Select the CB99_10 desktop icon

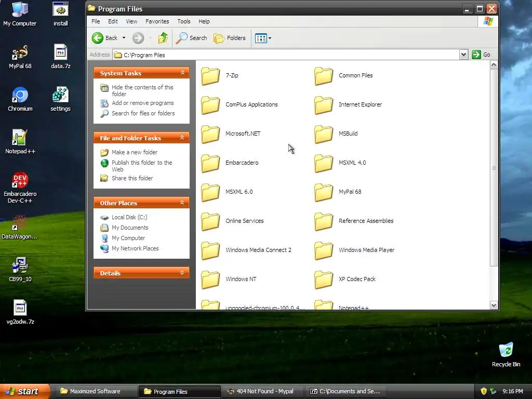pos(20,270)
